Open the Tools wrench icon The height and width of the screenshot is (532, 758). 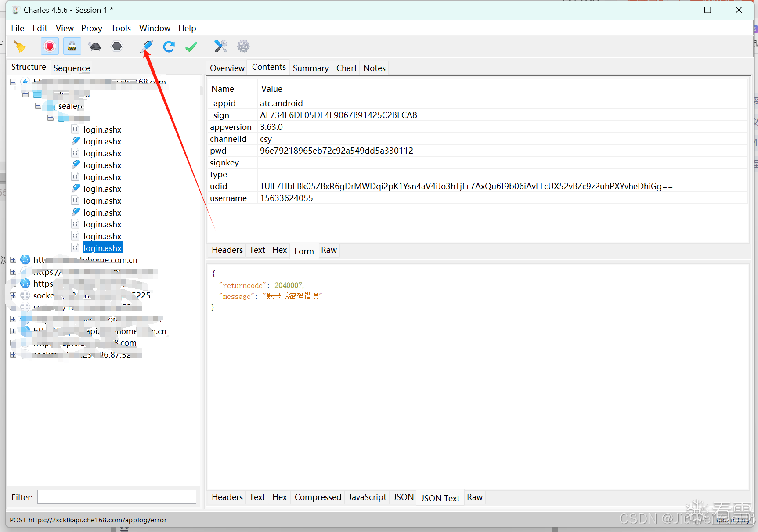tap(220, 46)
